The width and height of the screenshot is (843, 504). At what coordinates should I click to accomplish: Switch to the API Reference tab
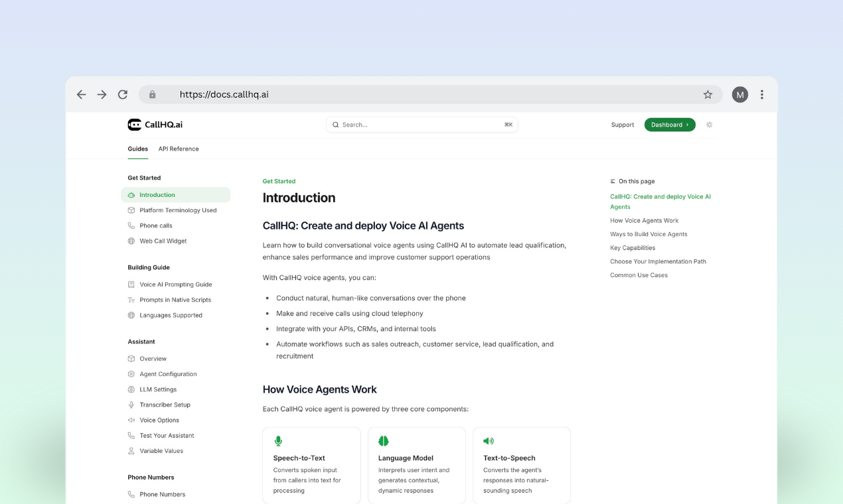[179, 149]
